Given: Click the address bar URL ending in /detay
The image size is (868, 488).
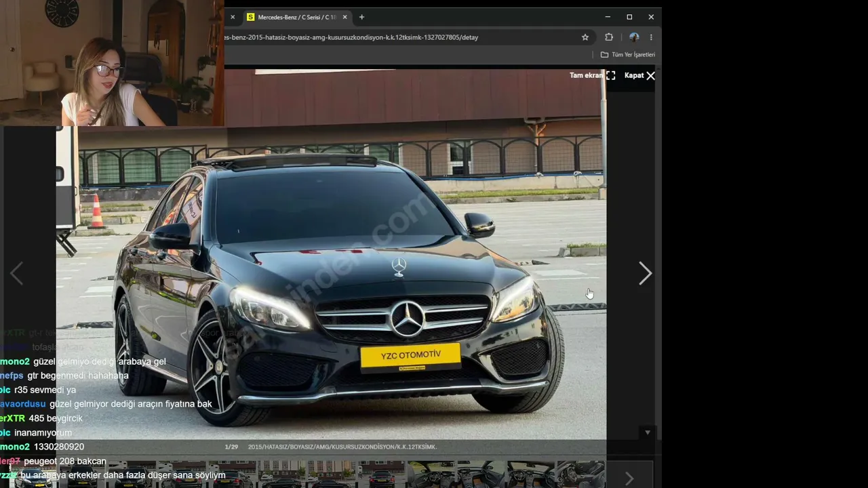Looking at the screenshot, I should click(352, 37).
